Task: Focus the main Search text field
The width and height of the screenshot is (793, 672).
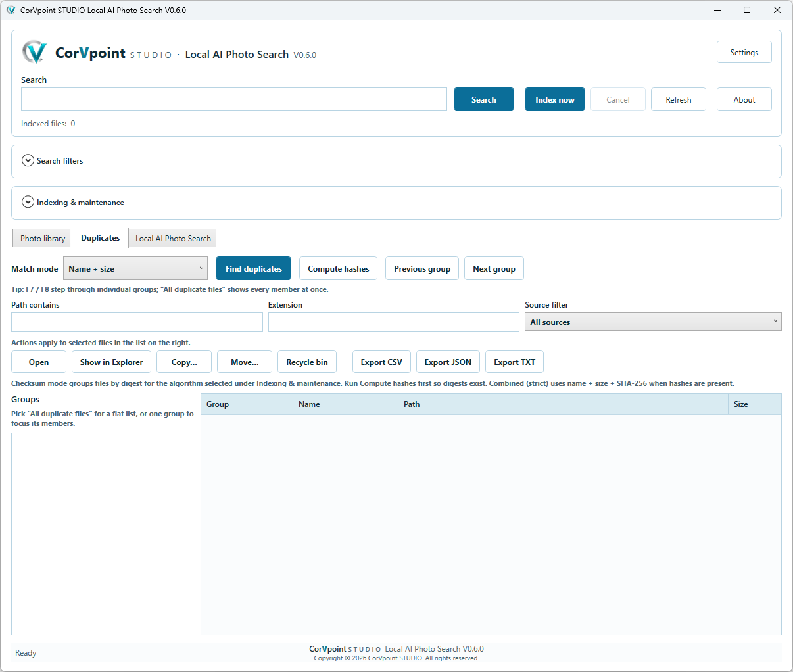Action: click(234, 99)
